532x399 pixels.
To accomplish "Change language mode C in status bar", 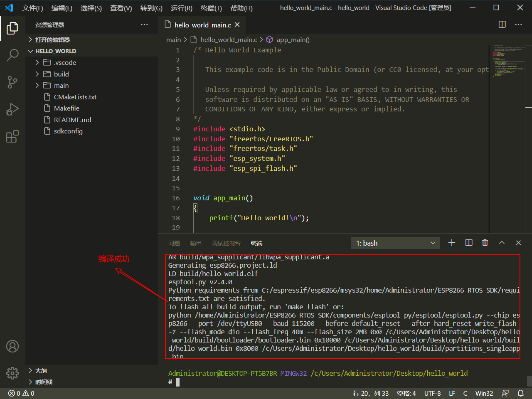I will [465, 393].
